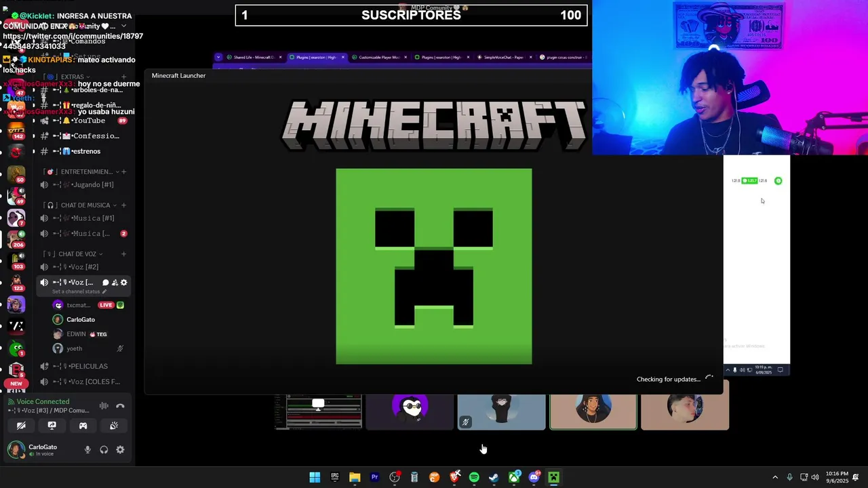Image resolution: width=868 pixels, height=488 pixels.
Task: Select user EDWIN in voice channel
Action: coord(88,334)
